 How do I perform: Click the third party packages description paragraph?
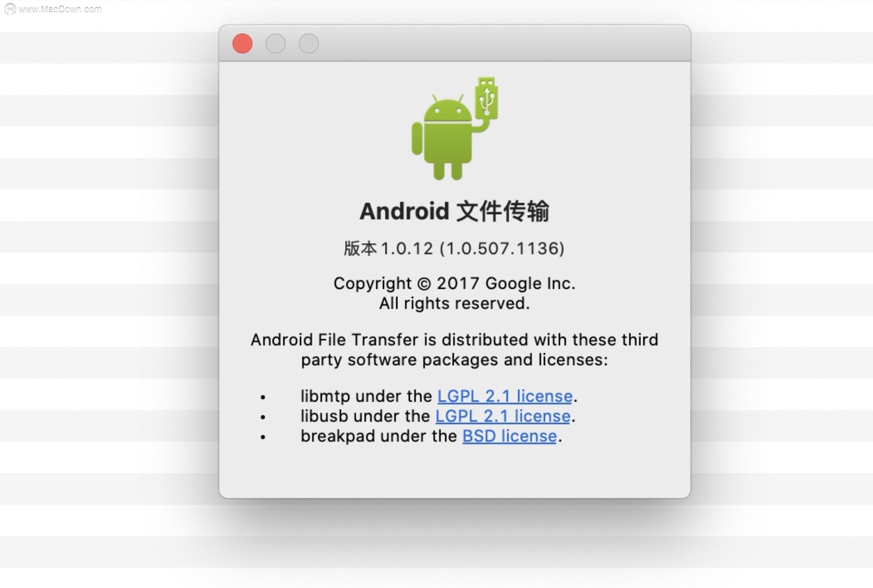455,349
